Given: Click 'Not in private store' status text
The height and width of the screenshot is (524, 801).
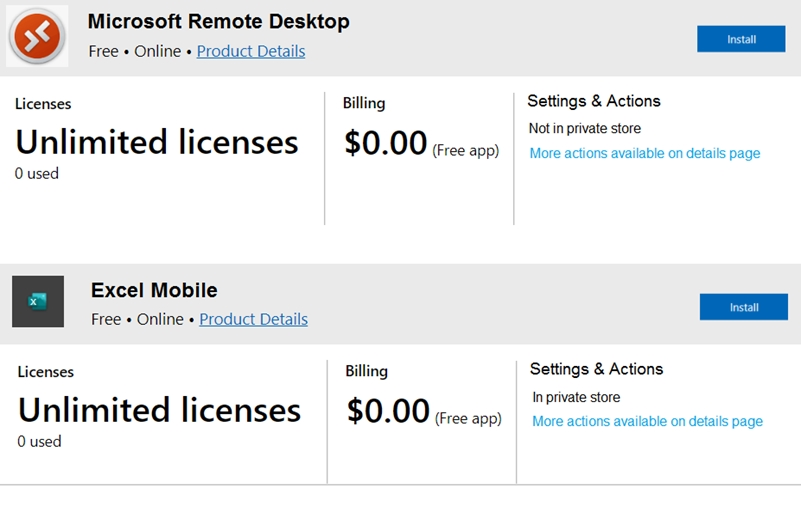Looking at the screenshot, I should [x=584, y=128].
